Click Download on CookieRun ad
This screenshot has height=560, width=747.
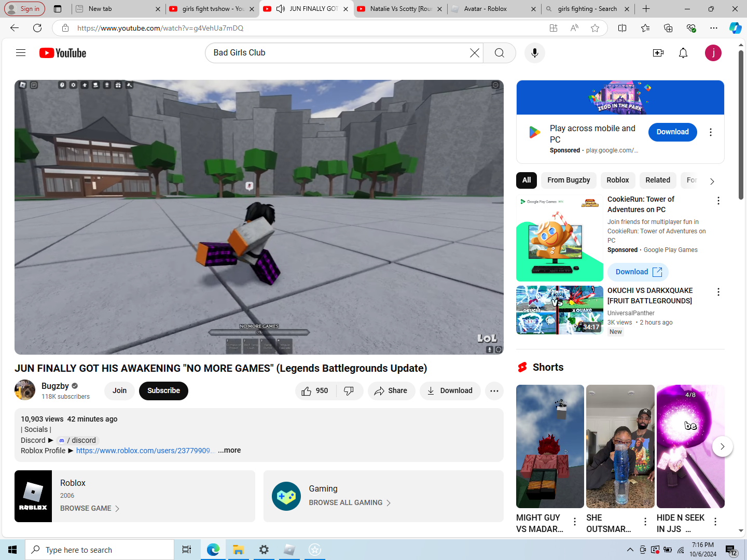pos(638,272)
